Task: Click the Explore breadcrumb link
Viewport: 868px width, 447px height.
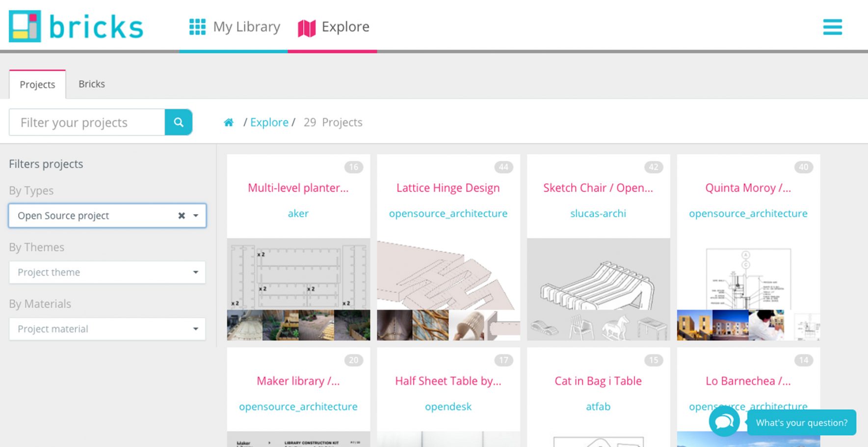Action: coord(269,122)
